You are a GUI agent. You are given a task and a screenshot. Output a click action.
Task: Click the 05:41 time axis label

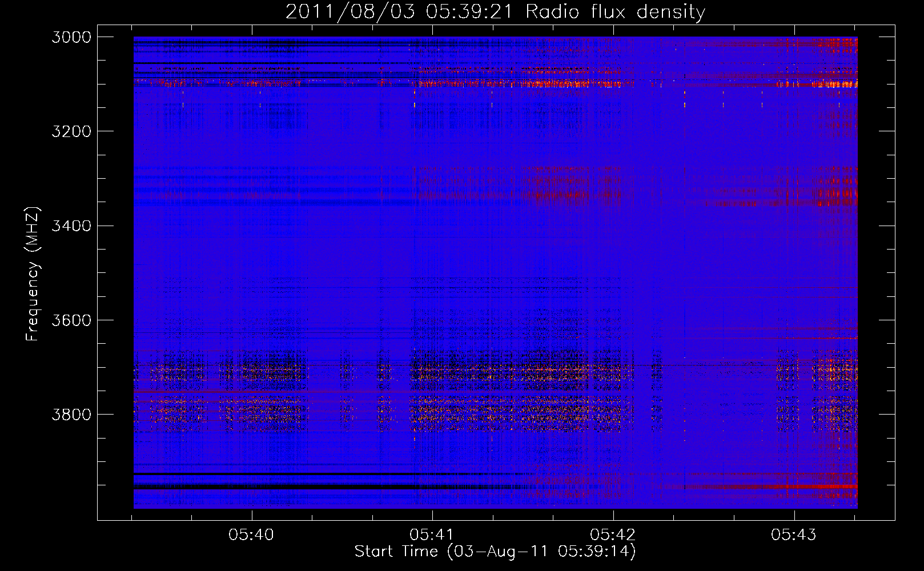432,535
